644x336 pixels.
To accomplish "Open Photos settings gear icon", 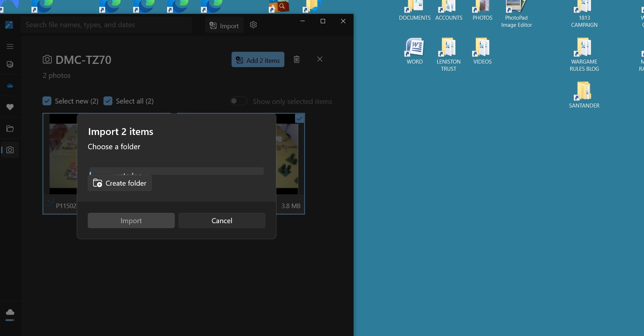I will click(253, 25).
